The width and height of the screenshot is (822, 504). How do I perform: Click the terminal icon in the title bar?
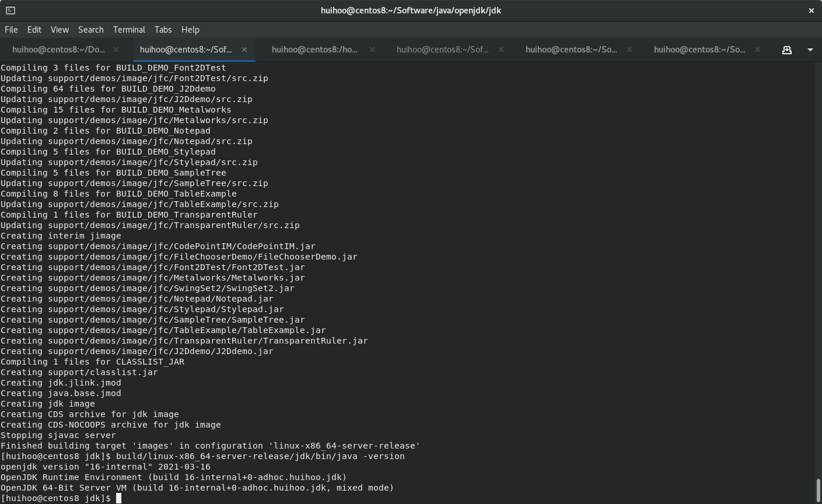tap(11, 10)
